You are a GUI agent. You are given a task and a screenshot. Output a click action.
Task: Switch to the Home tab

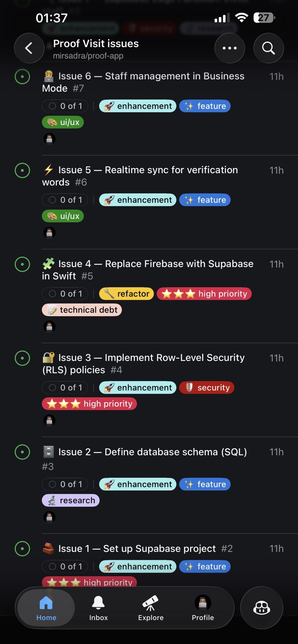coord(46,609)
